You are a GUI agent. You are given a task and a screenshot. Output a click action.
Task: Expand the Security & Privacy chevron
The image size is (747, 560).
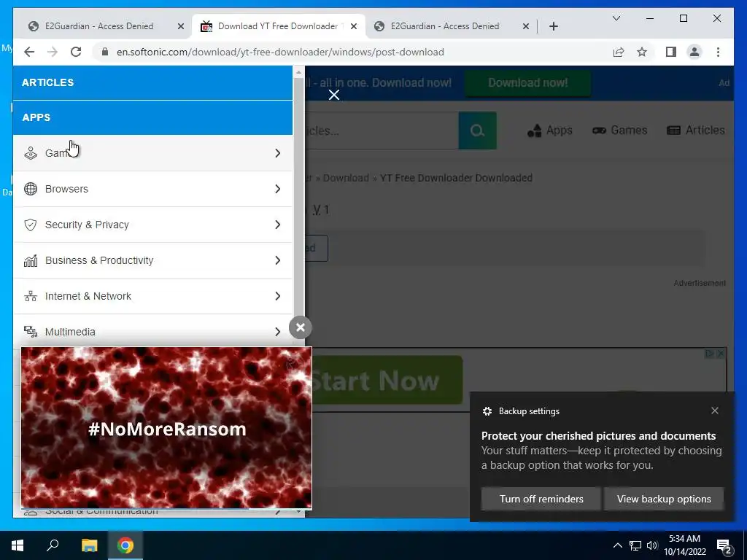(278, 225)
